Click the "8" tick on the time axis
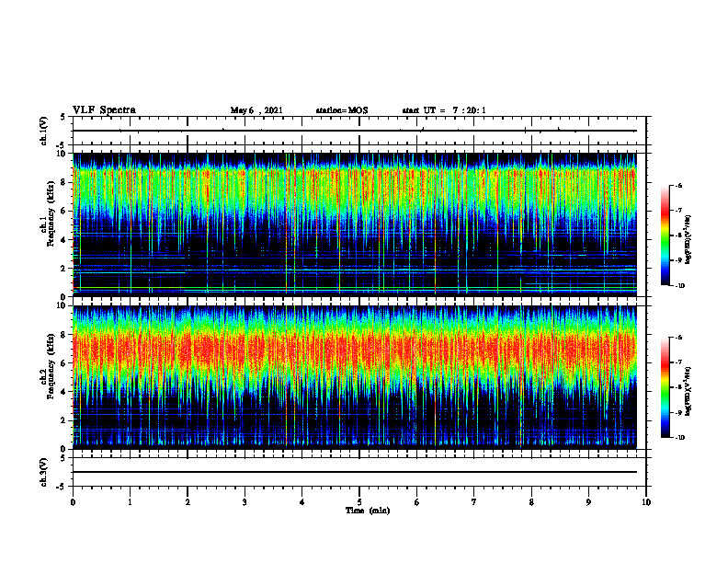This screenshot has height=563, width=728. point(531,502)
